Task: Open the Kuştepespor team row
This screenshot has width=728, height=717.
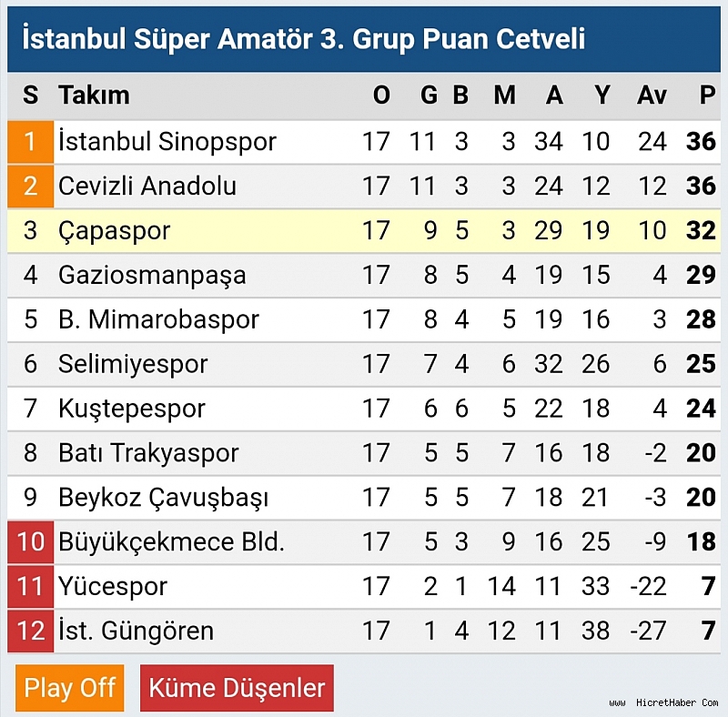Action: (364, 409)
